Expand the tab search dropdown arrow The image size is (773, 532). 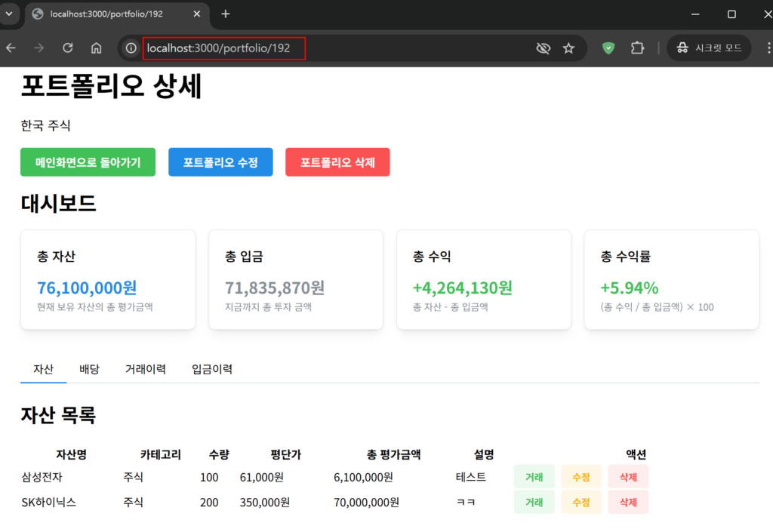pos(10,14)
